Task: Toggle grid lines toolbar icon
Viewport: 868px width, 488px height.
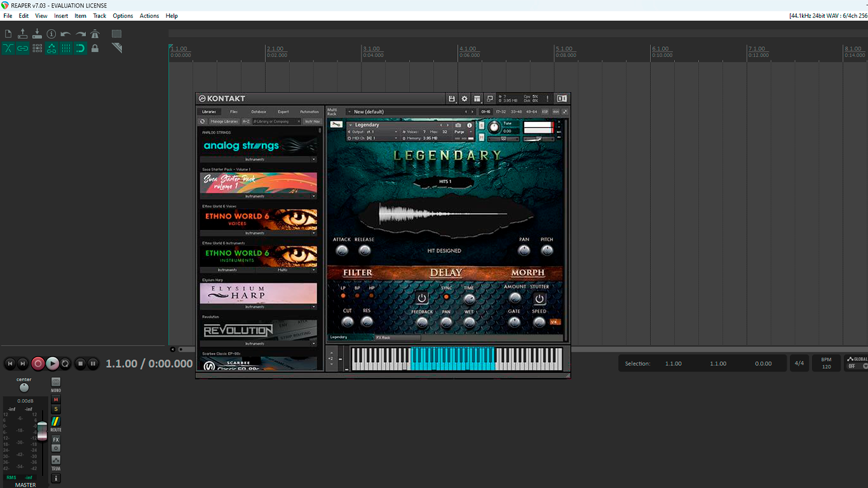Action: coord(66,48)
